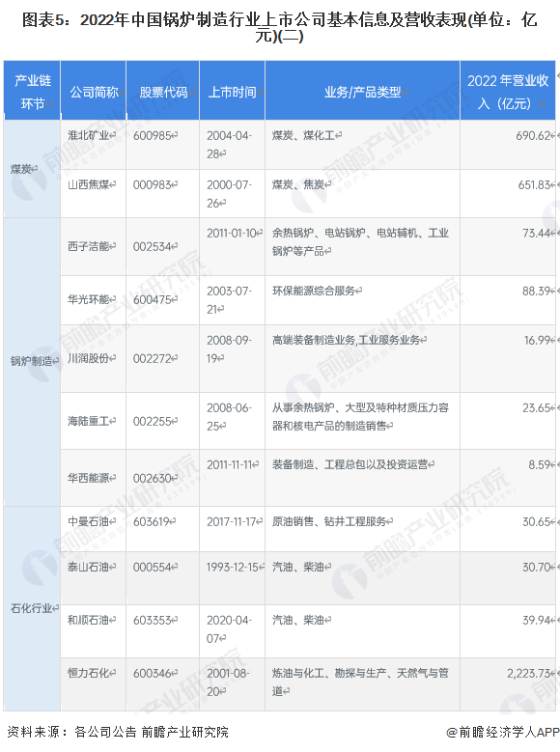Click listing date 2004-04-28

pyautogui.click(x=230, y=145)
